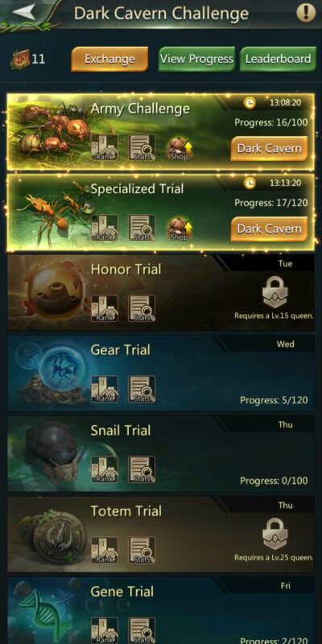Screen dimensions: 322x644
Task: Enter Dark Cavern for Army Challenge
Action: click(x=270, y=148)
